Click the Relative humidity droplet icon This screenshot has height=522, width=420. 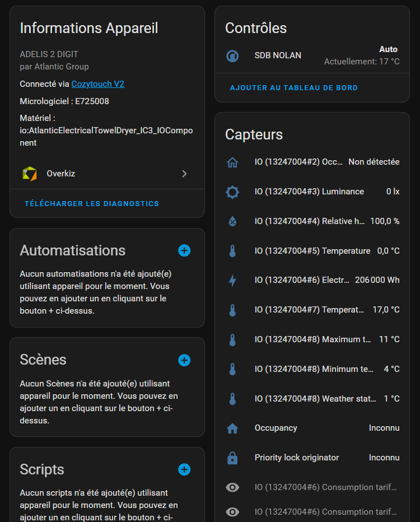click(x=232, y=221)
